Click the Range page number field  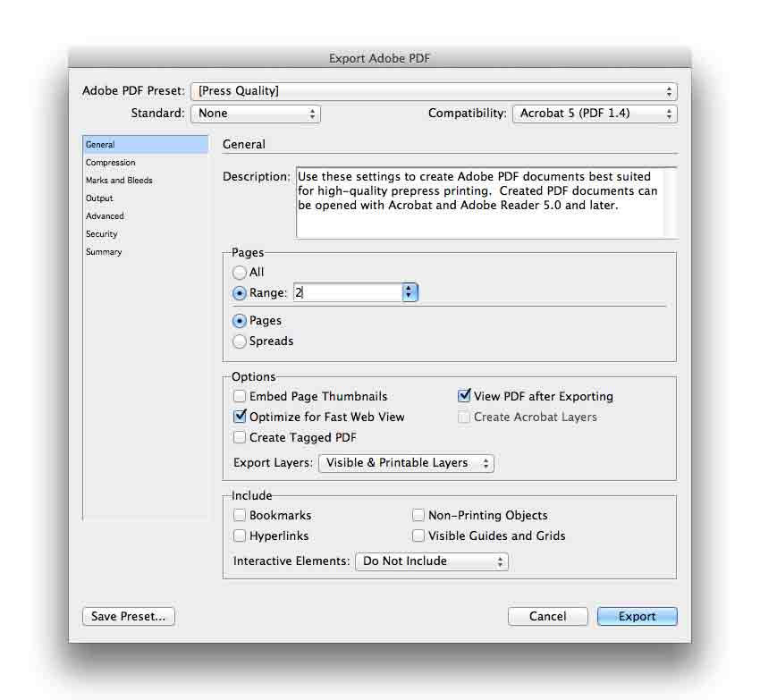[x=348, y=292]
